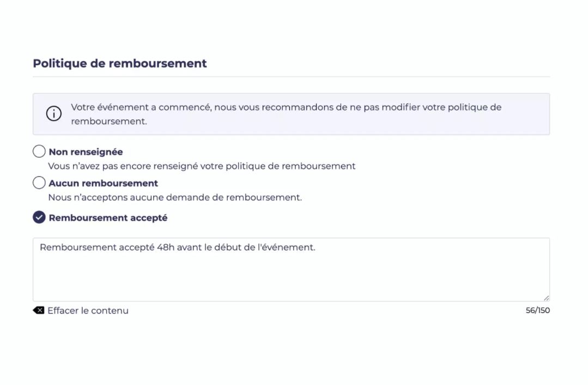
Task: Click the Non renseignée label text
Action: [x=86, y=152]
